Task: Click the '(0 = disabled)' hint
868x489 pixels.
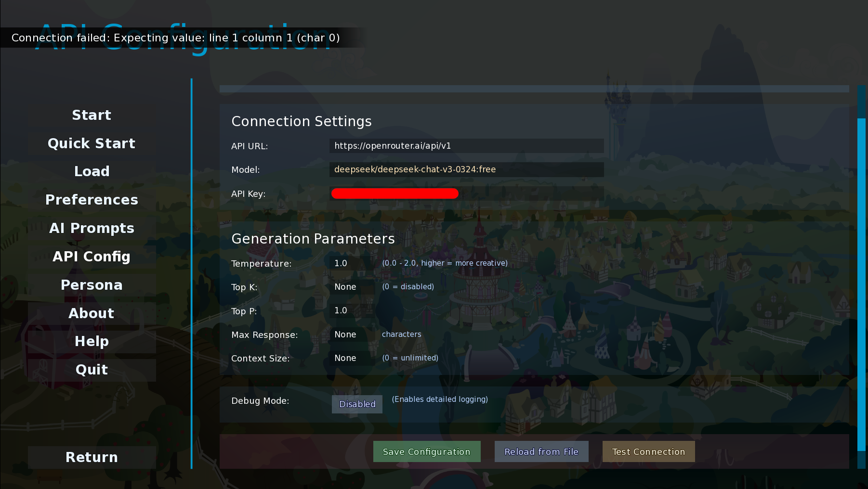Action: [408, 287]
